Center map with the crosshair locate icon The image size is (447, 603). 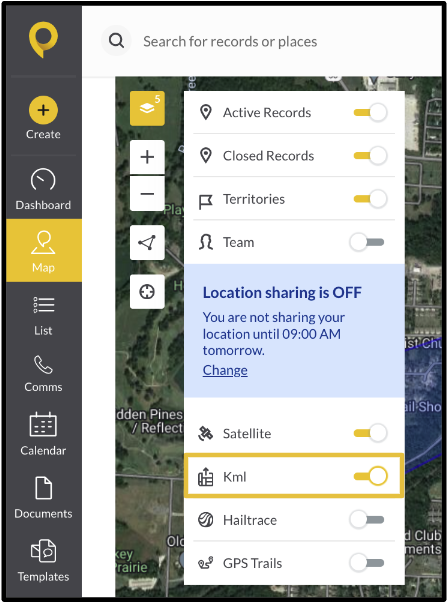(x=147, y=292)
